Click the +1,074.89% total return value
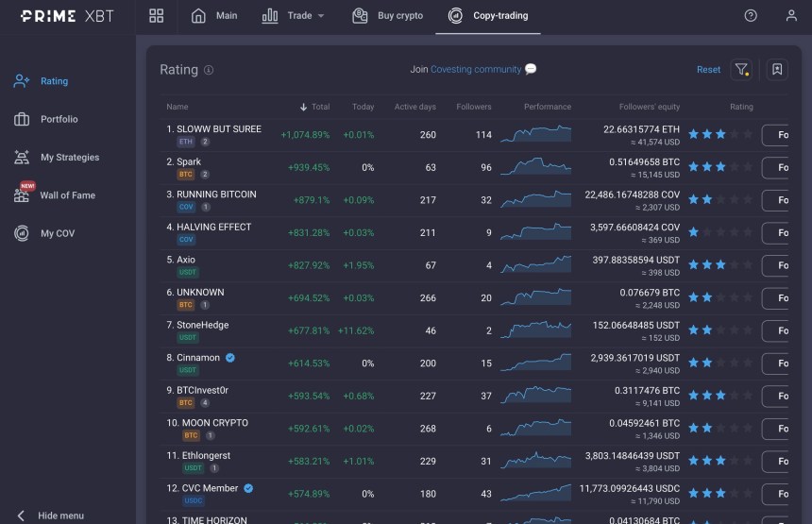 [x=305, y=135]
